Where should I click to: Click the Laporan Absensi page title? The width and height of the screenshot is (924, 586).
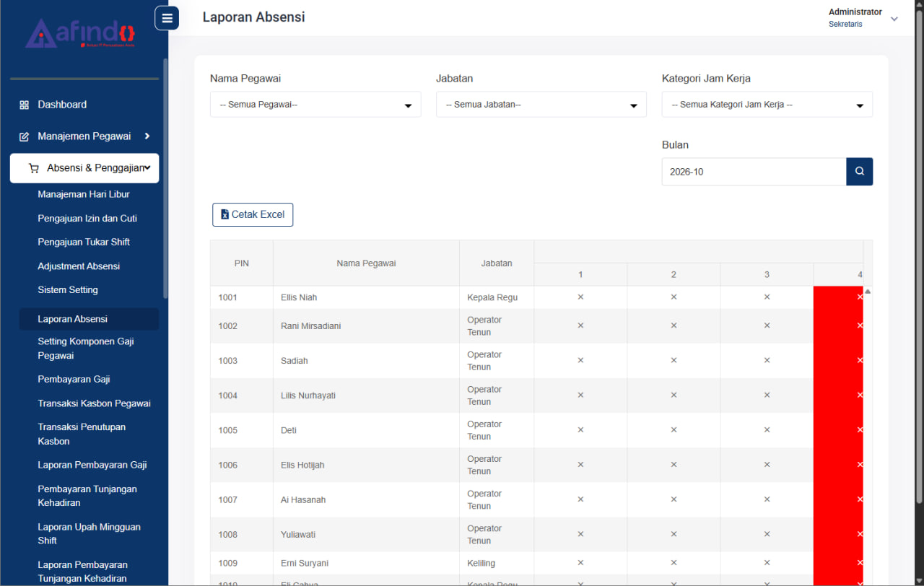253,17
